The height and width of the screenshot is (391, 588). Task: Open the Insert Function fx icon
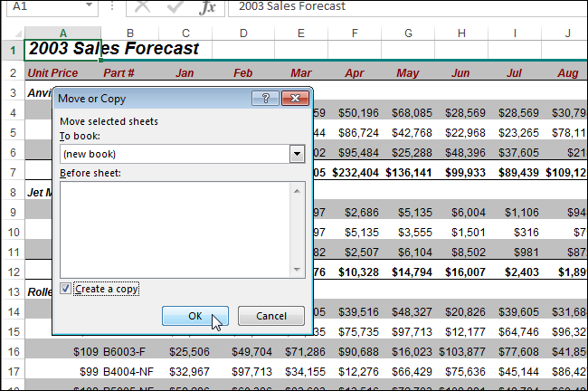207,6
